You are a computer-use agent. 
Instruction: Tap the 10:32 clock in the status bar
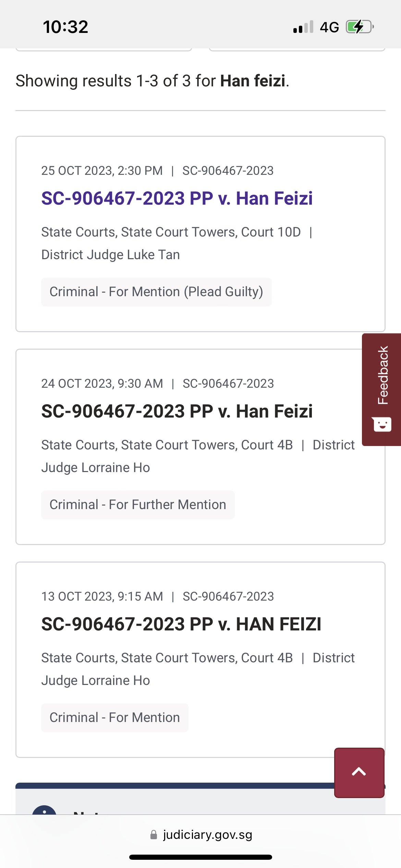tap(65, 27)
